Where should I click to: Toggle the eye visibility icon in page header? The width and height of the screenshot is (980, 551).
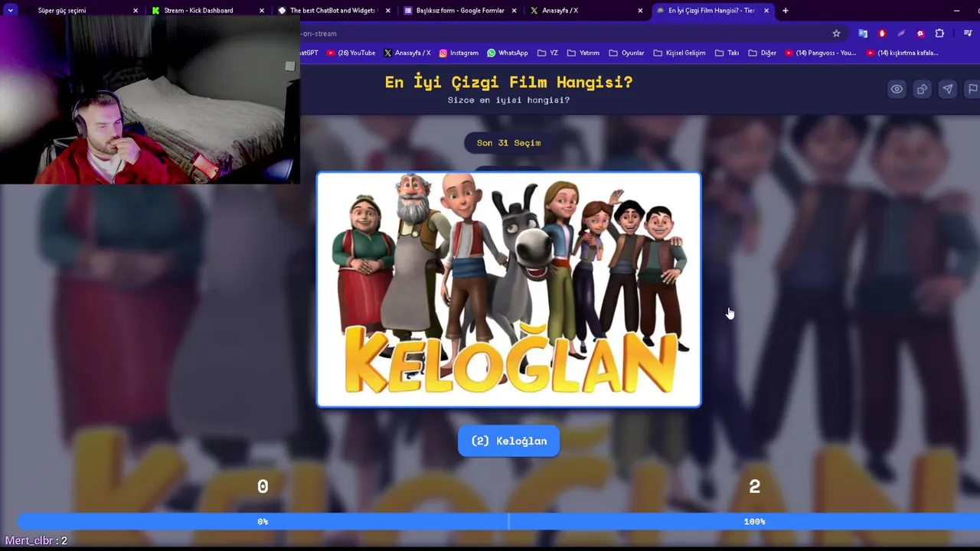[x=897, y=89]
